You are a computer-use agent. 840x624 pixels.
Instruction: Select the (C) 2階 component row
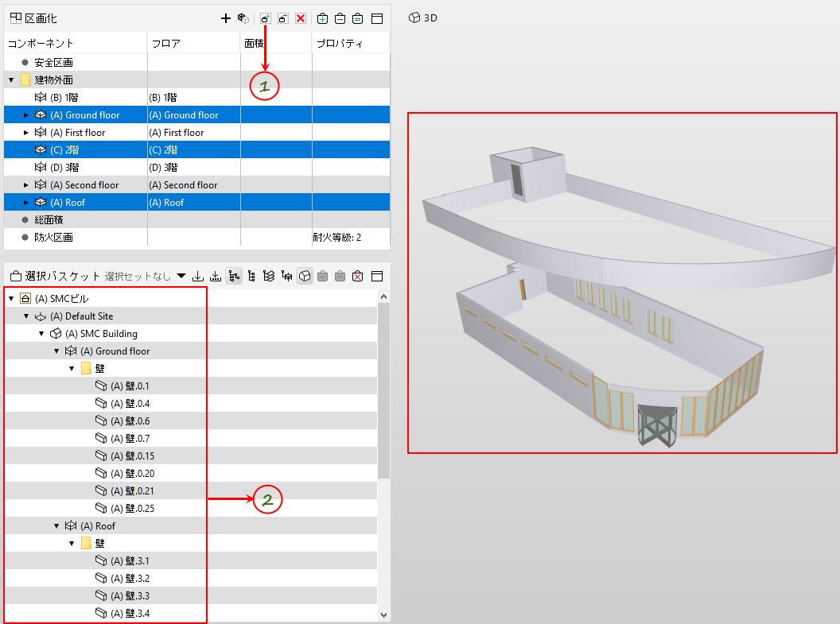coord(197,150)
